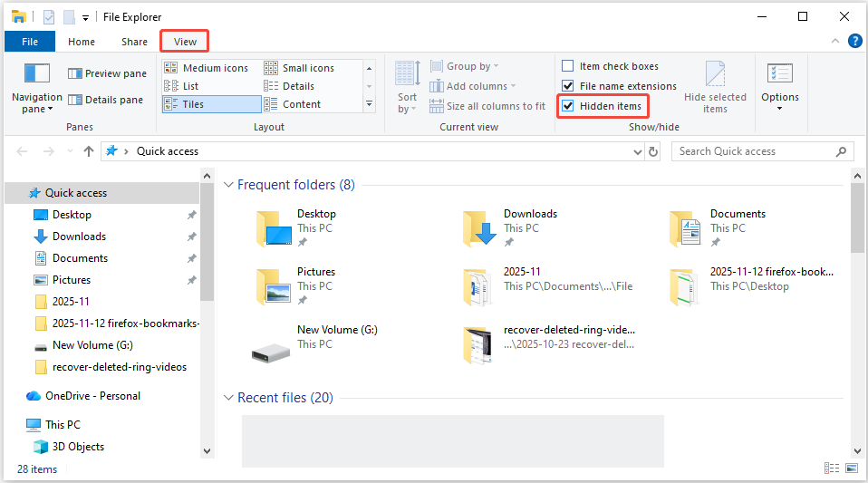Toggle the Details pane
868x483 pixels.
click(x=106, y=100)
